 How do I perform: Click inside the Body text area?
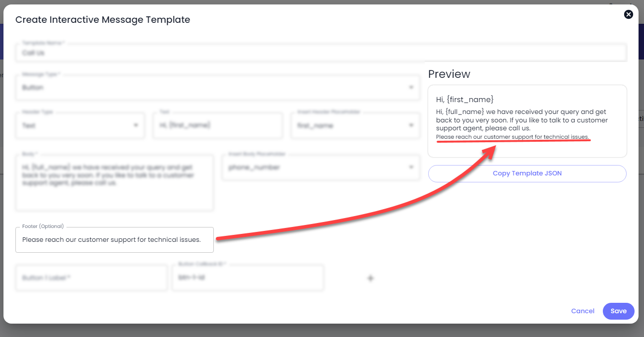[x=115, y=183]
